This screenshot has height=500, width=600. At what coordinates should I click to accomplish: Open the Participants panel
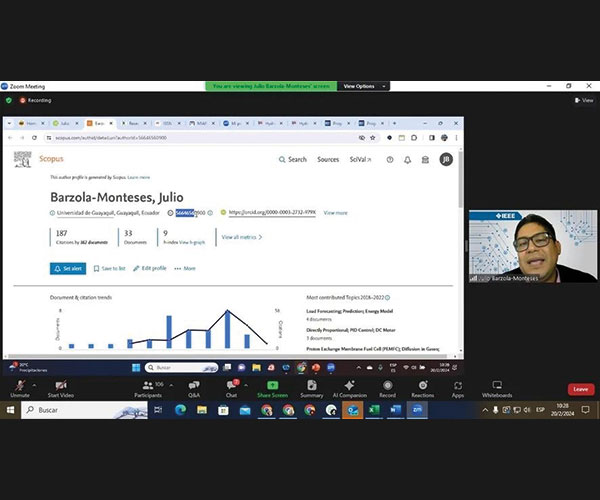coord(148,389)
